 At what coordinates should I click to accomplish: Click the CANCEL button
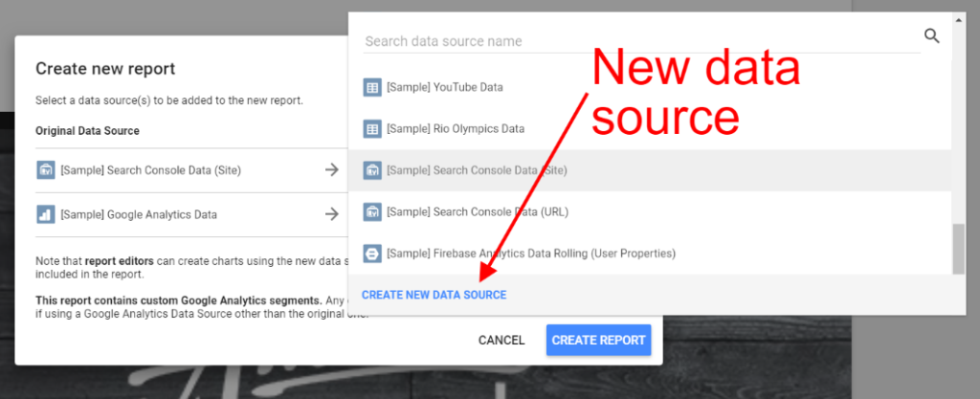[x=501, y=341]
